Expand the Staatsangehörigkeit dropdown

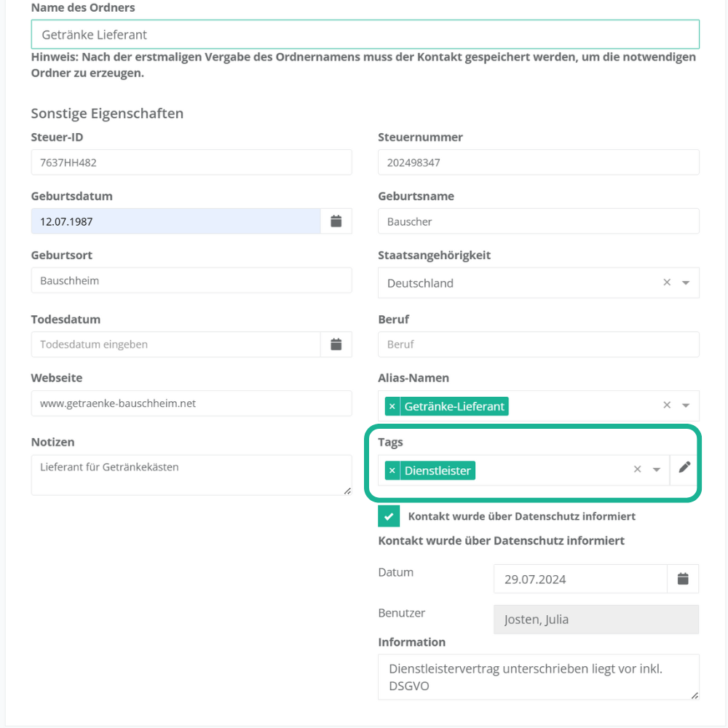point(685,282)
